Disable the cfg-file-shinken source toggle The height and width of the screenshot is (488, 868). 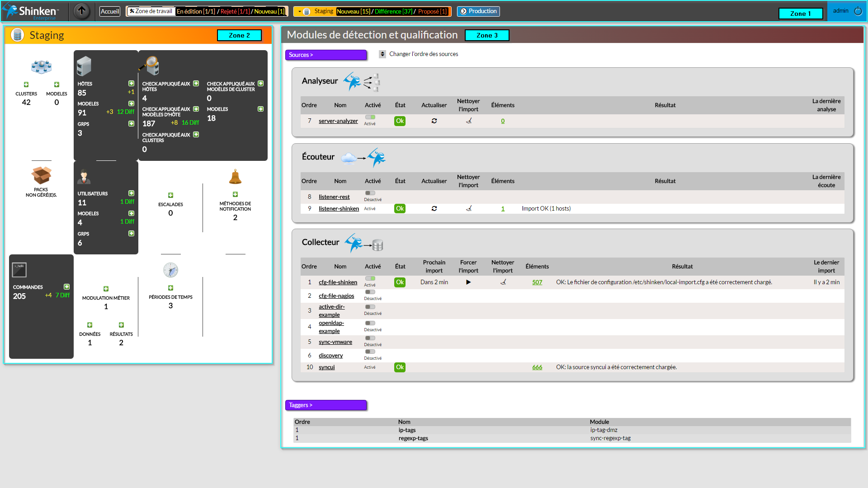coord(370,279)
